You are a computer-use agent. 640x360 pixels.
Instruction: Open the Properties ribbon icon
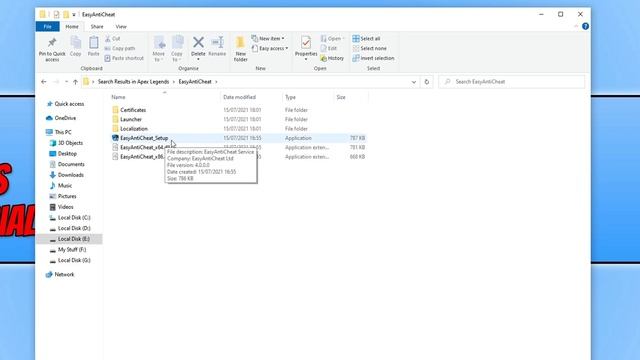[x=306, y=42]
